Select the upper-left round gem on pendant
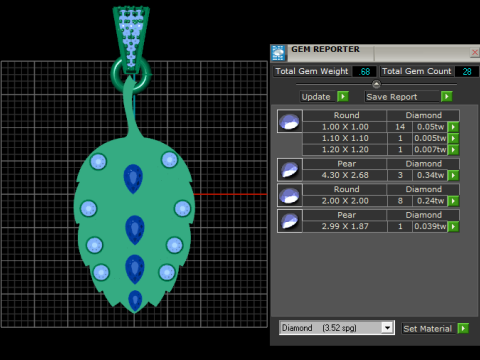This screenshot has height=360, width=480. [x=98, y=162]
